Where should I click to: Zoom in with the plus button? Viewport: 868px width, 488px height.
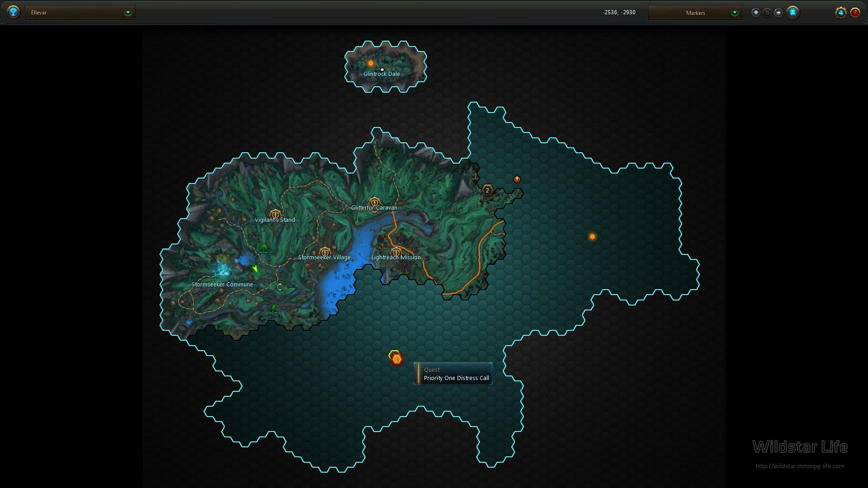pos(756,13)
